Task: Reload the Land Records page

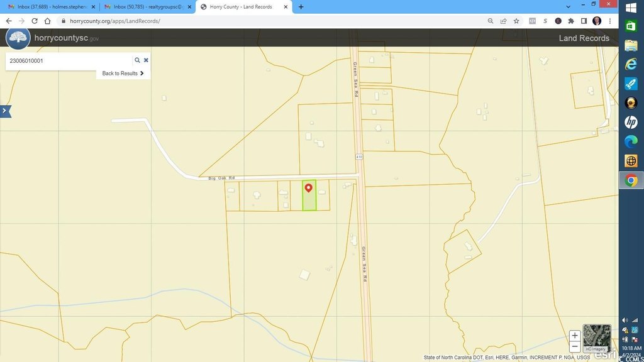Action: [x=35, y=21]
